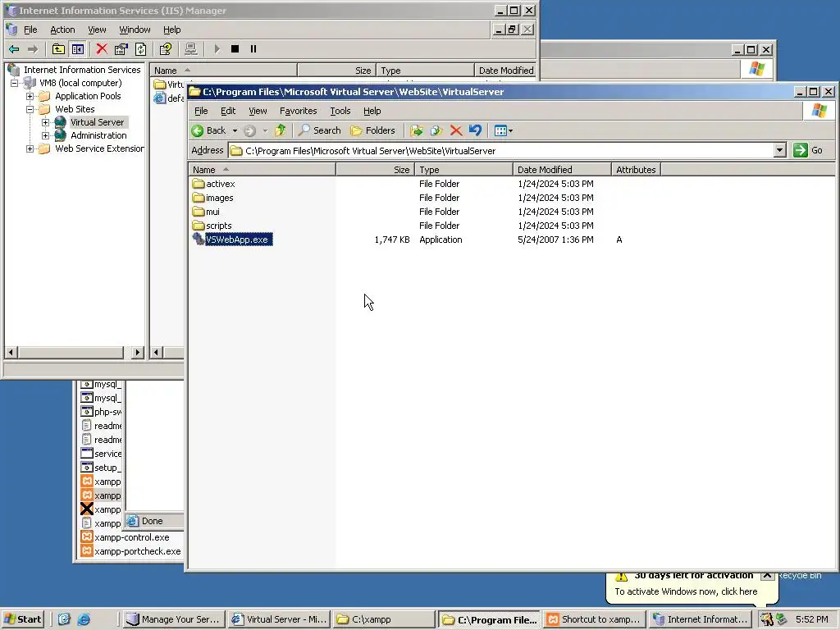Switch to Shortcut to xampp taskbar button
The height and width of the screenshot is (630, 840).
coord(594,619)
